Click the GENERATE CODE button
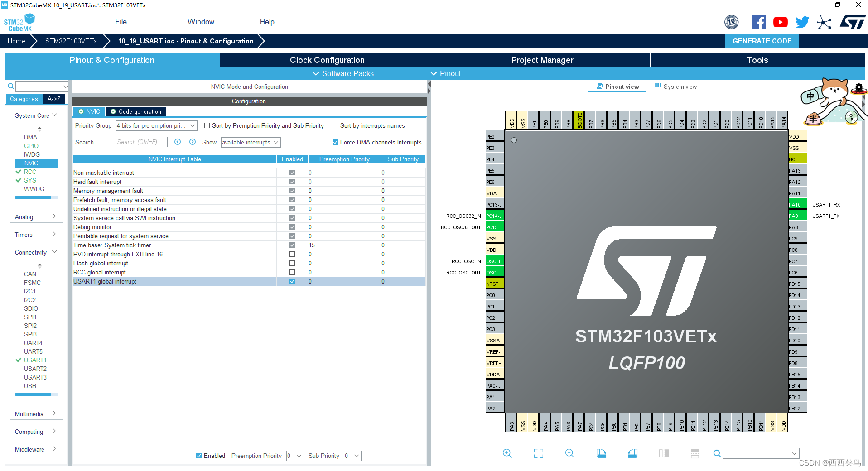868x471 pixels. pos(762,41)
